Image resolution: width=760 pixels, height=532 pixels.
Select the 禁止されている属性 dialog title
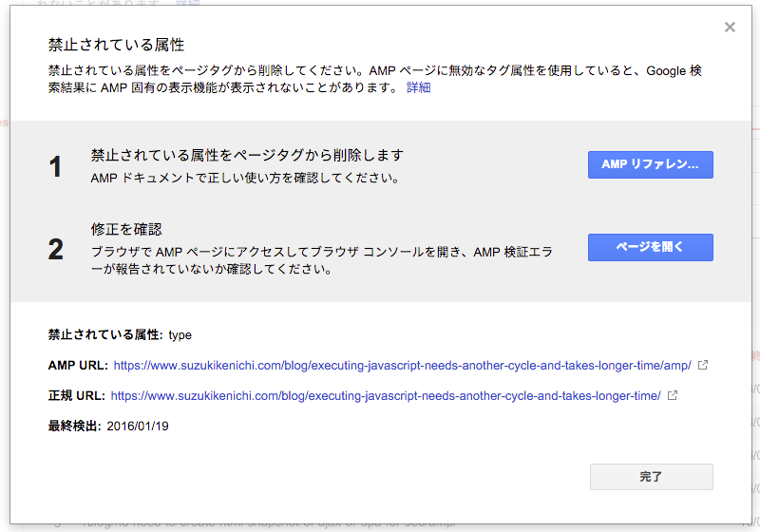coord(116,45)
